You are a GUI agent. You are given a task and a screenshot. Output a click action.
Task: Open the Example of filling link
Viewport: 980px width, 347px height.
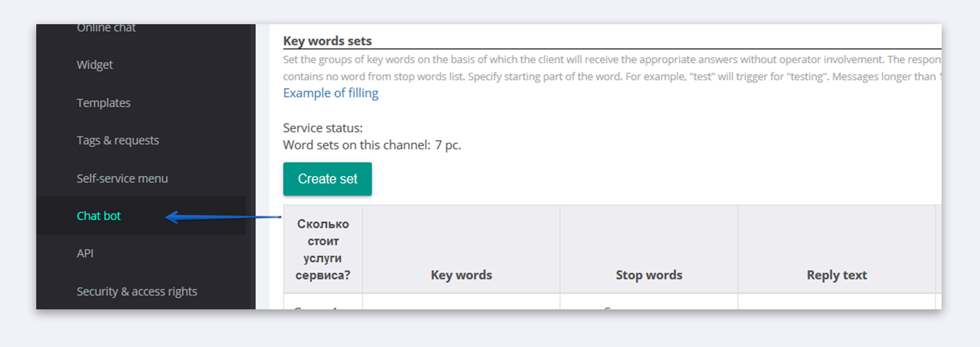(x=331, y=93)
